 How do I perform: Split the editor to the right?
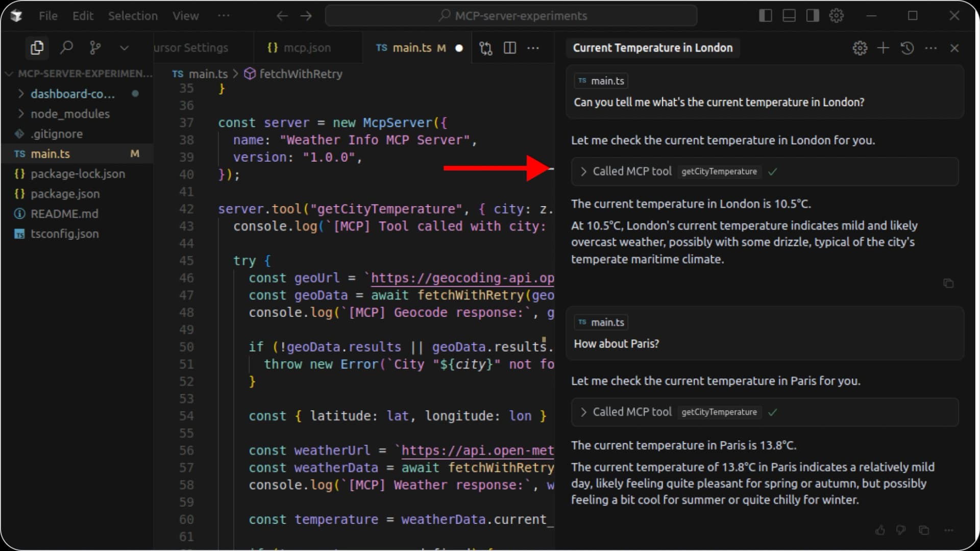pos(510,48)
